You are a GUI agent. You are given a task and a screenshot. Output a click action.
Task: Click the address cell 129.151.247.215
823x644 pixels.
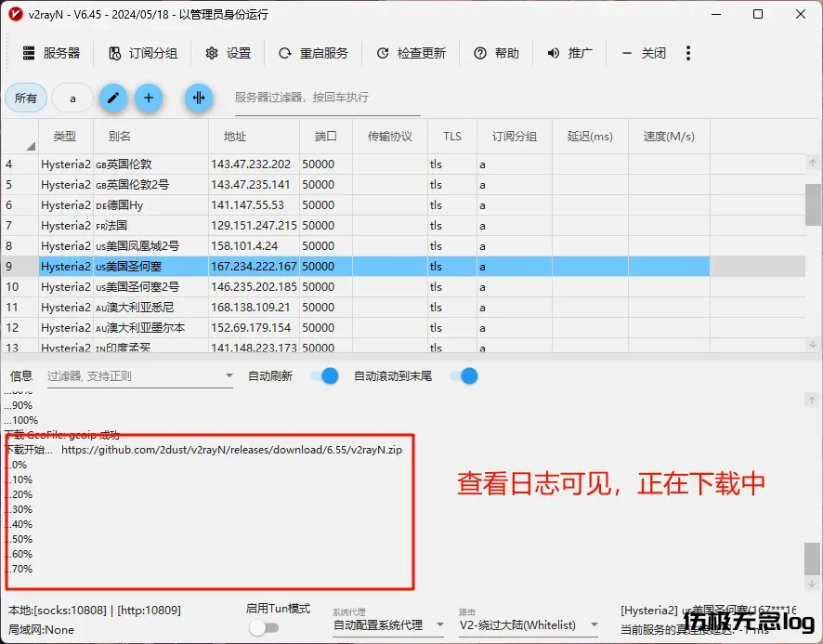click(254, 226)
